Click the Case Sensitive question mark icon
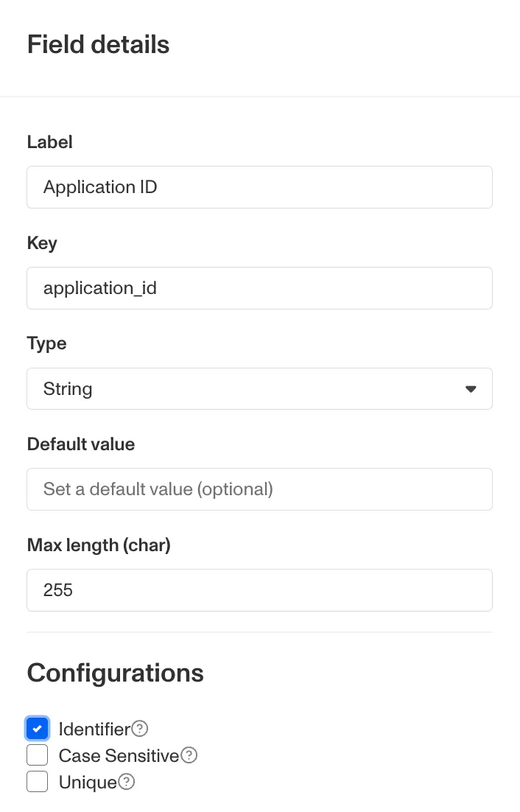This screenshot has width=520, height=812. pos(189,755)
